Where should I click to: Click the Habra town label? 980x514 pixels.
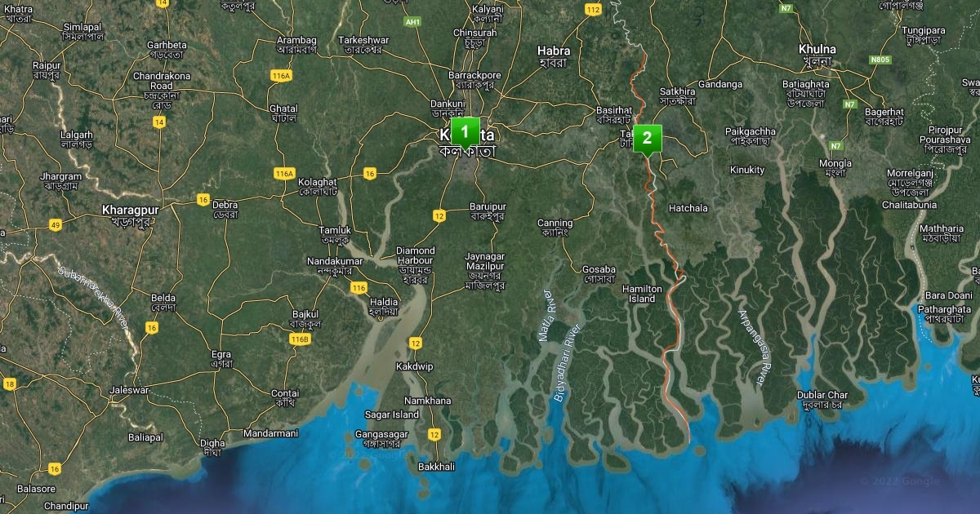pyautogui.click(x=554, y=51)
